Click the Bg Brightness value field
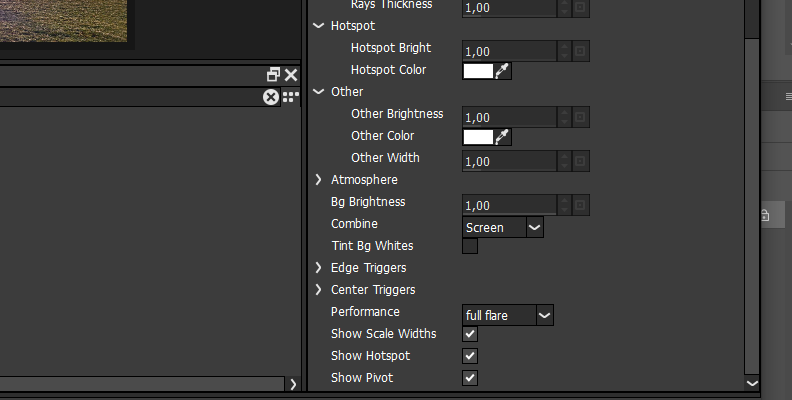The width and height of the screenshot is (792, 400). (509, 205)
